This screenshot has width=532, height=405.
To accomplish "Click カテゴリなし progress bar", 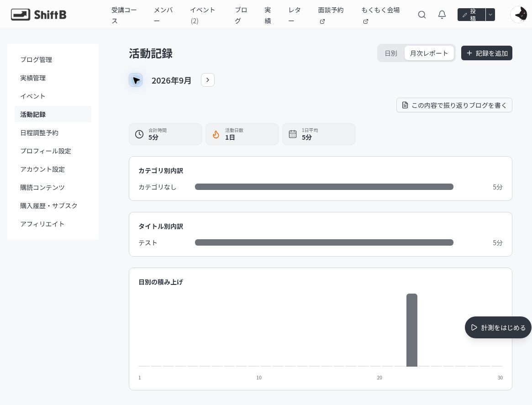I will point(324,187).
